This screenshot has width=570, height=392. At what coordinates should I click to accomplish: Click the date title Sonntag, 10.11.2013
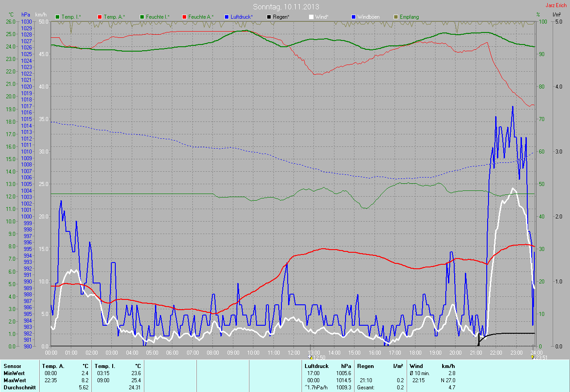tap(286, 7)
